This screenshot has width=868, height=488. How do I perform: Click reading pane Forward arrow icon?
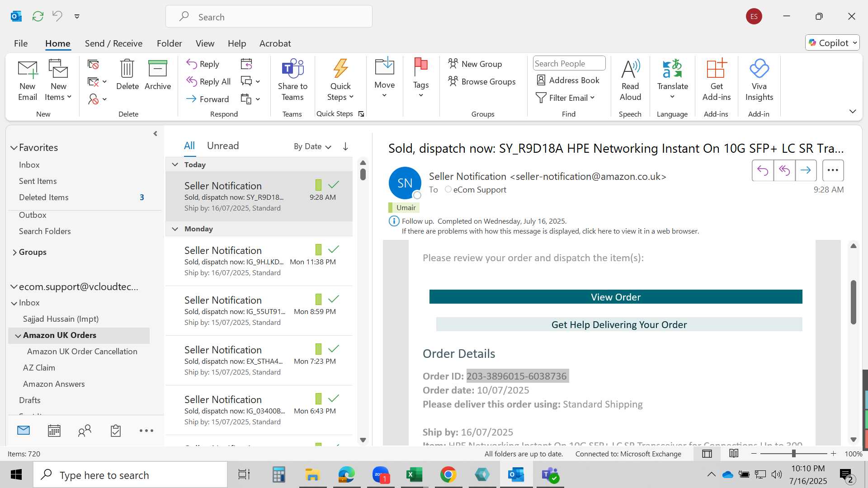click(x=806, y=170)
